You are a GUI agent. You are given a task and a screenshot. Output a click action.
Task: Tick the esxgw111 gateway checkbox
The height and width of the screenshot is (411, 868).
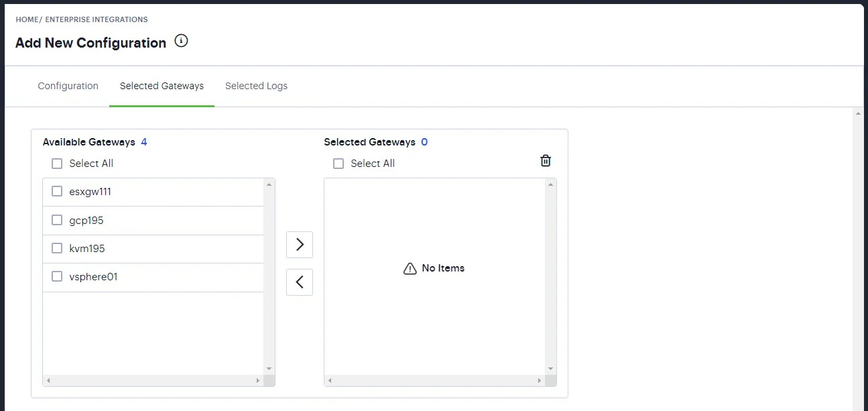click(57, 192)
